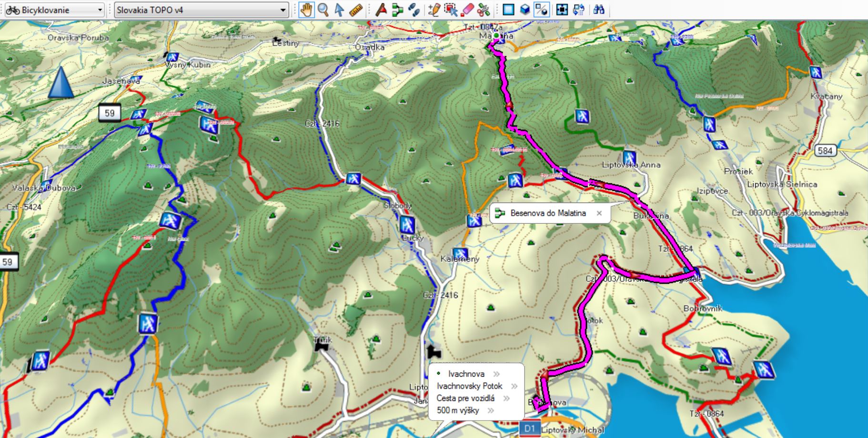Select the Pan hand tool
The image size is (868, 438).
pos(306,10)
